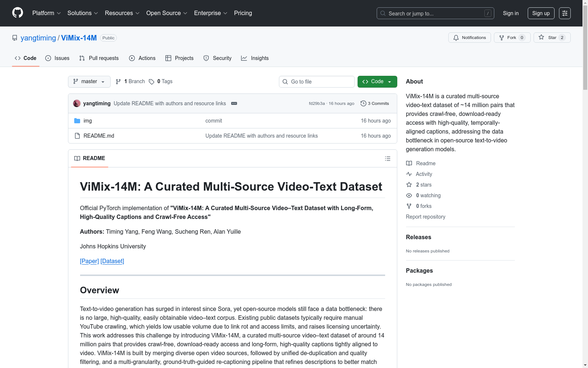Screen dimensions: 588x368
Task: Open the yangtiming owner link
Action: pyautogui.click(x=38, y=38)
